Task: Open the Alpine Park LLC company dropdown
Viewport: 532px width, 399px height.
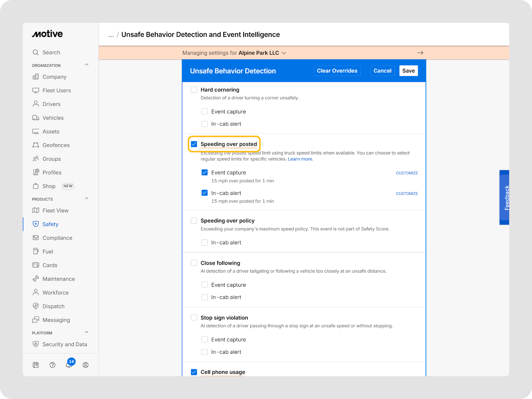Action: pyautogui.click(x=262, y=53)
